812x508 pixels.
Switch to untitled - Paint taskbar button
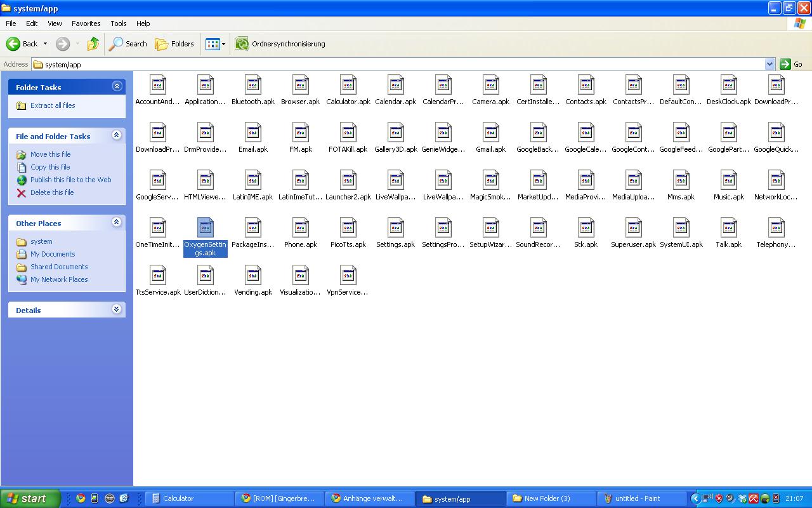642,498
